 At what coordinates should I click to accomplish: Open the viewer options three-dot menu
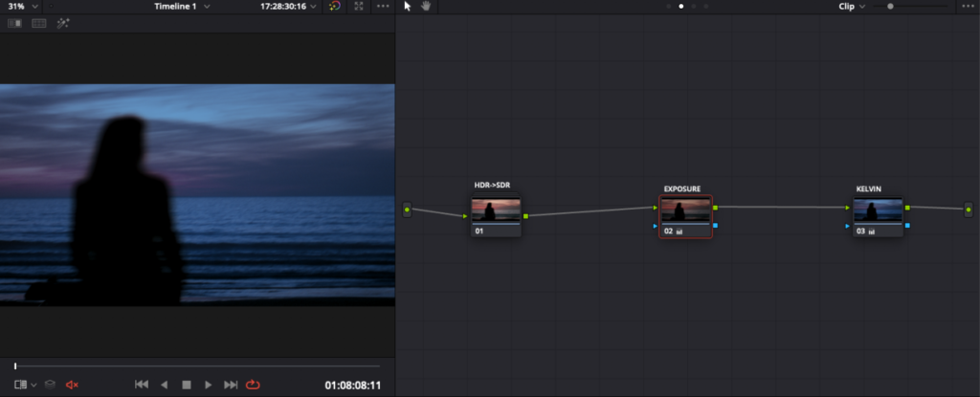click(383, 7)
